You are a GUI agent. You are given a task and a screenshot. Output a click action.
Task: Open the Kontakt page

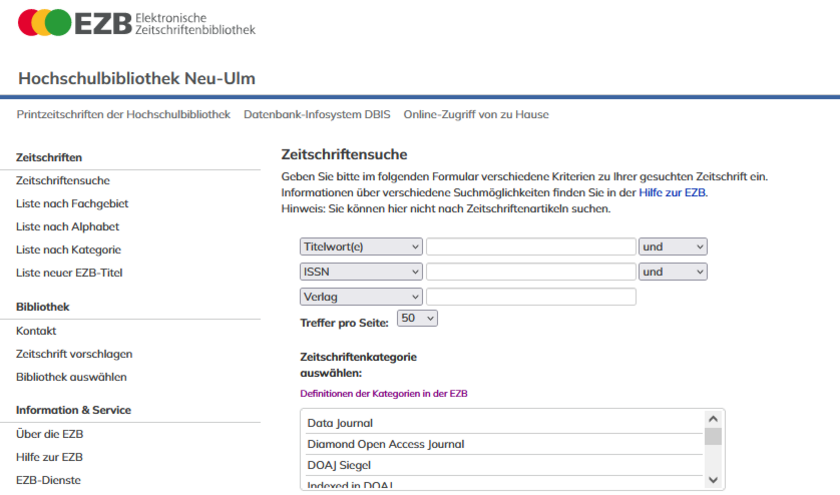(x=36, y=331)
